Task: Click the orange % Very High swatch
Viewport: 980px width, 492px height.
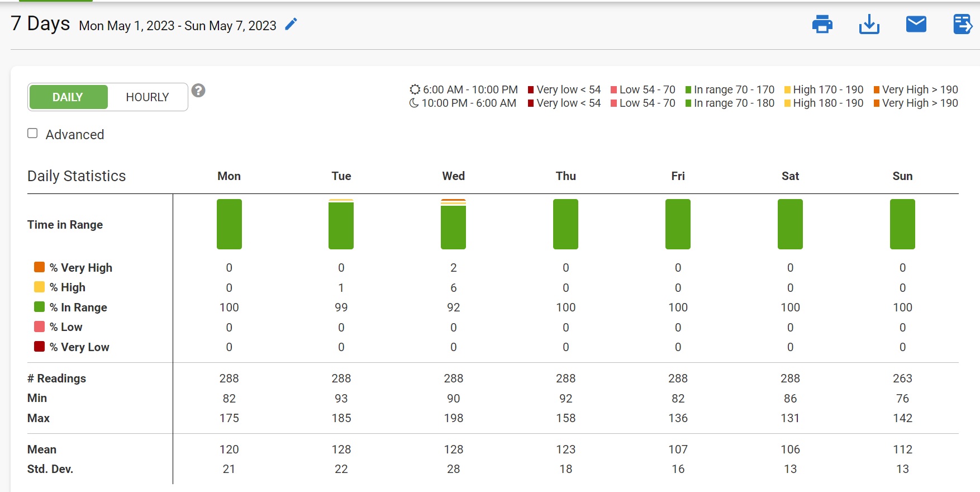Action: tap(39, 267)
